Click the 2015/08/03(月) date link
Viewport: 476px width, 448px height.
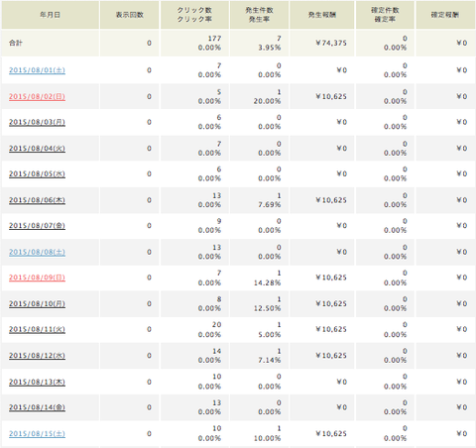pos(37,122)
